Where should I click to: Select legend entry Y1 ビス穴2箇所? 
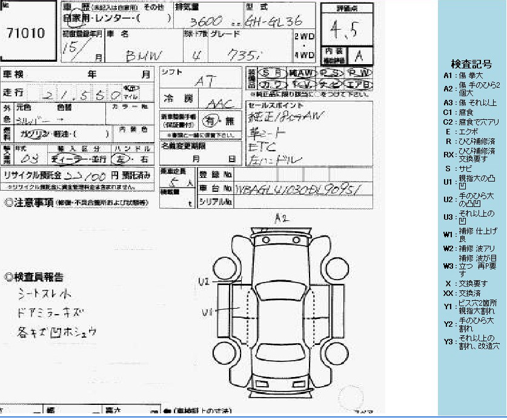coord(470,307)
